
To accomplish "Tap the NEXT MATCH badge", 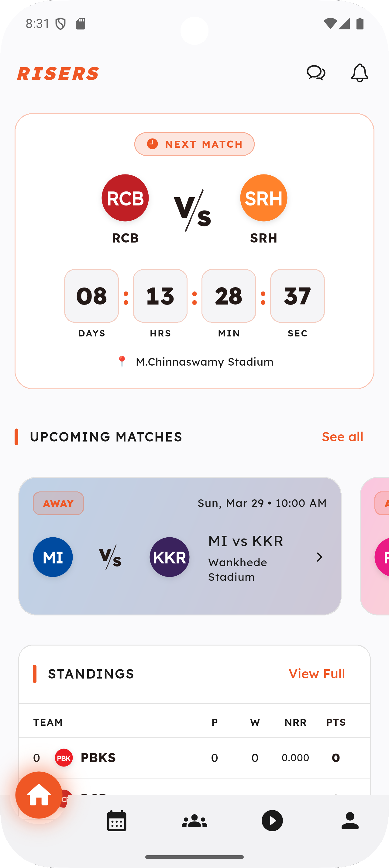I will coord(194,144).
